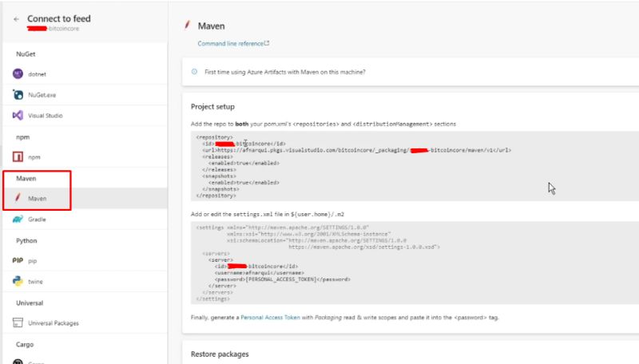639x364 pixels.
Task: Open the Universal Packages icon
Action: [18, 322]
